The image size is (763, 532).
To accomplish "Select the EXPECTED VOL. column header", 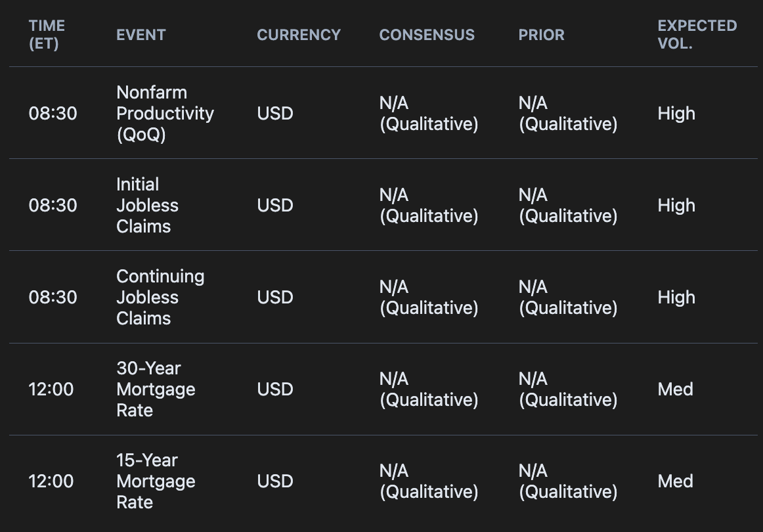I will [x=697, y=35].
